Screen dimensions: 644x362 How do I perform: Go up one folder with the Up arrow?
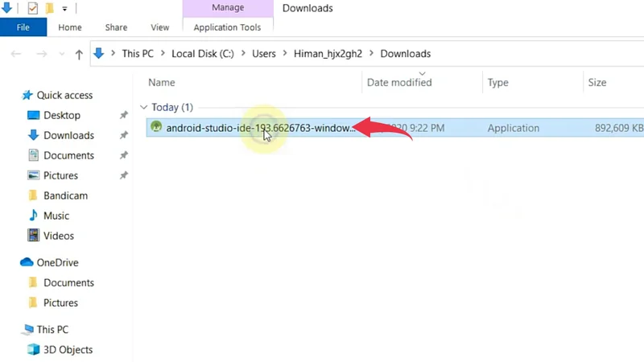[79, 54]
